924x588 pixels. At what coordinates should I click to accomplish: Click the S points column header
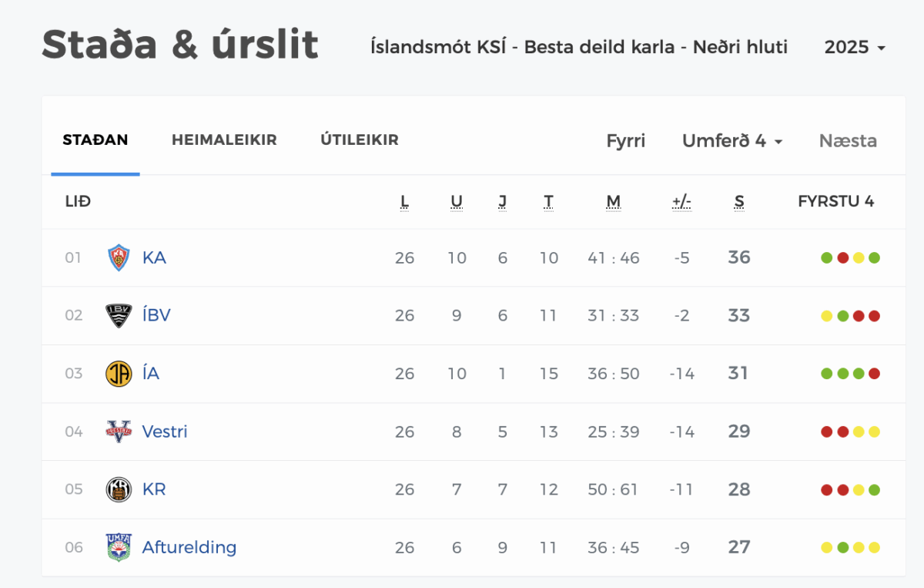point(739,202)
